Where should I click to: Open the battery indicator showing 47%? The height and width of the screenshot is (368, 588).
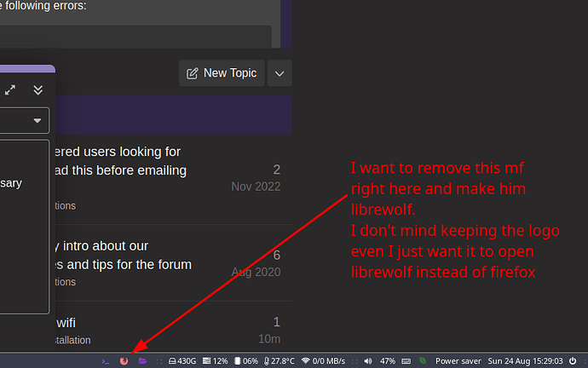pyautogui.click(x=388, y=360)
